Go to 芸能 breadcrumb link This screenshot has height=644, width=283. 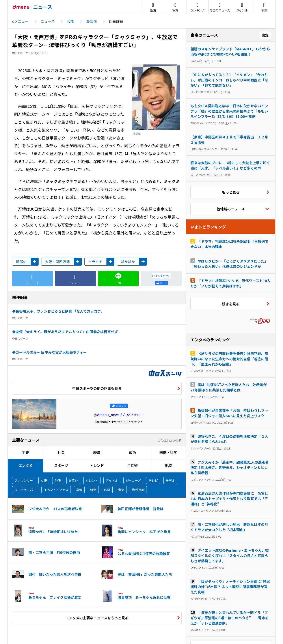click(70, 21)
